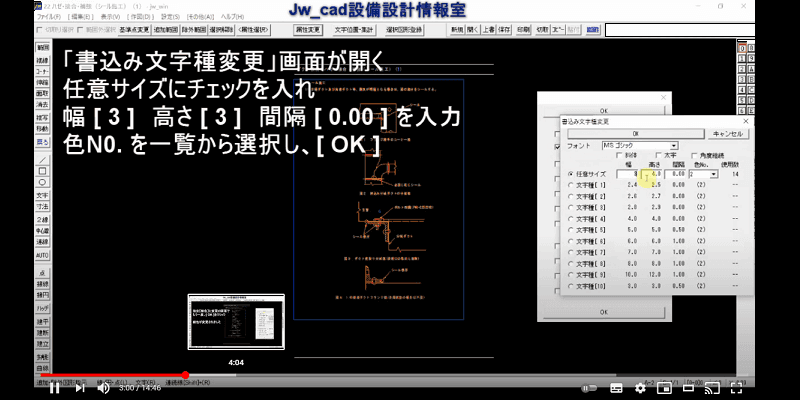Select the 複写 (copy) tool

click(x=42, y=117)
